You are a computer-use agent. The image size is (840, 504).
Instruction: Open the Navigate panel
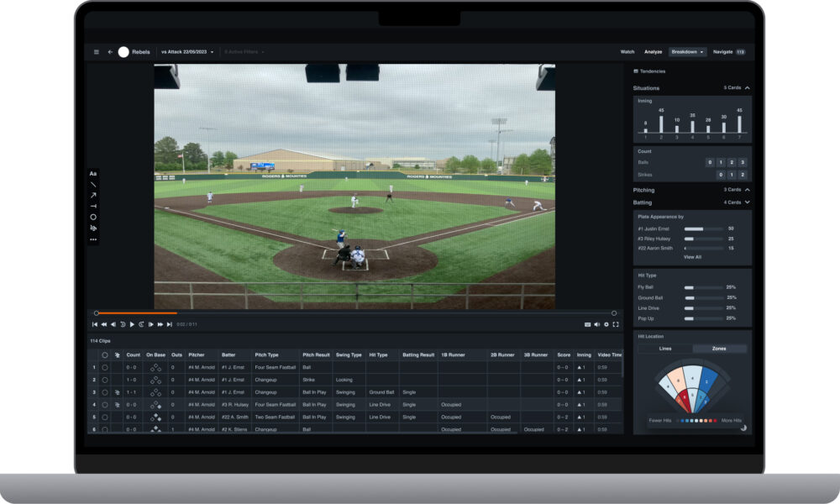coord(721,51)
